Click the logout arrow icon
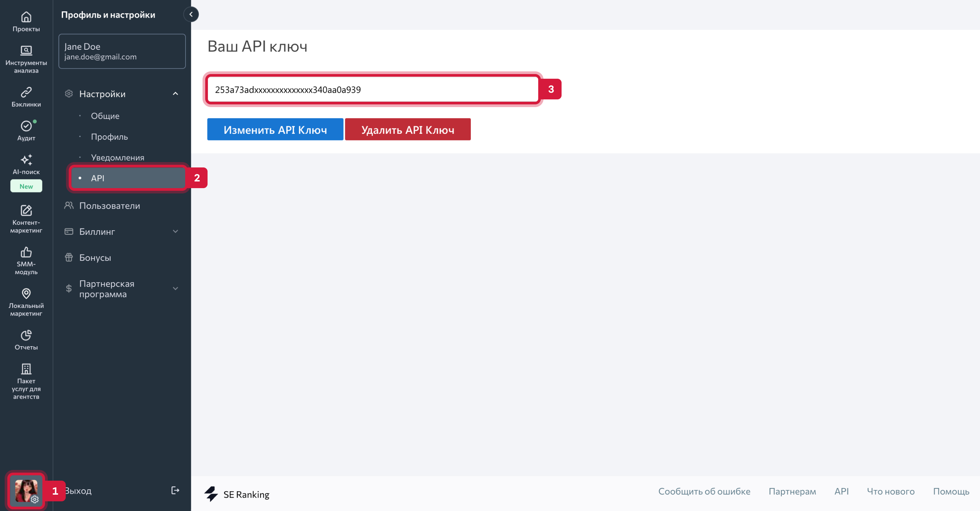 coord(175,490)
